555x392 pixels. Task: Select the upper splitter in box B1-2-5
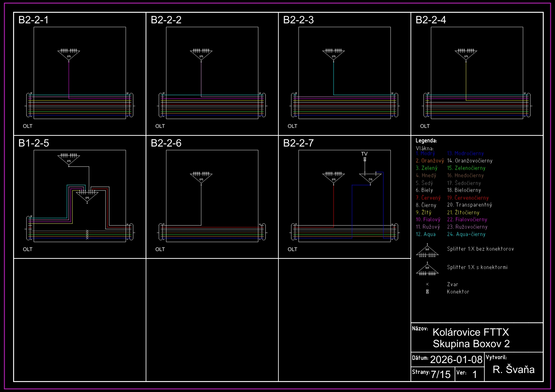(x=69, y=160)
